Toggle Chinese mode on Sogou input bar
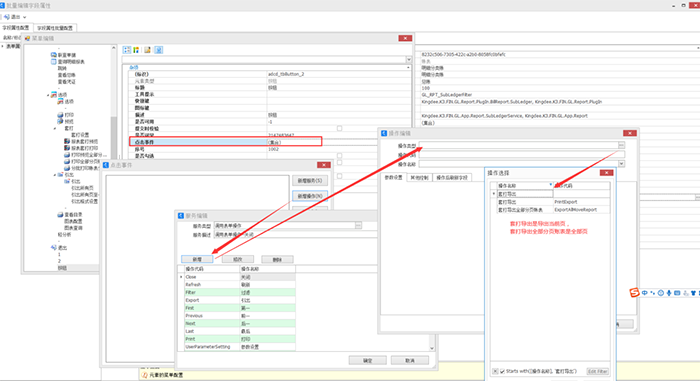The width and height of the screenshot is (700, 381). [645, 293]
